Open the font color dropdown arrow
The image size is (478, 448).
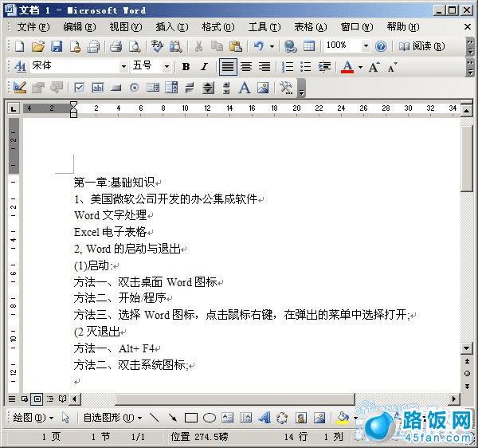[x=360, y=67]
